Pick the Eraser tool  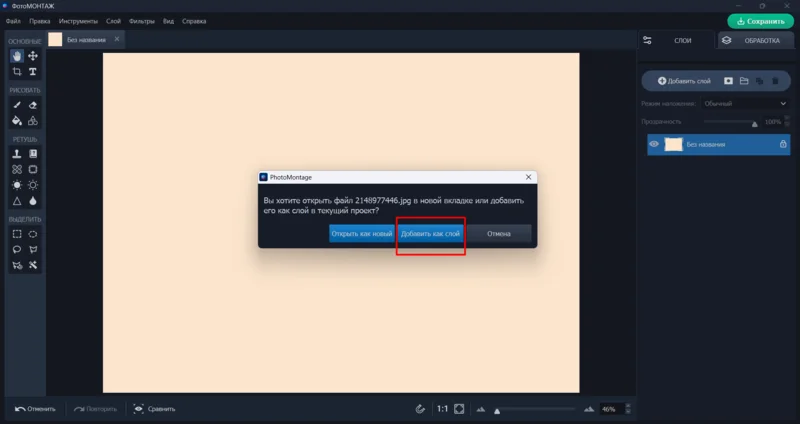(33, 105)
